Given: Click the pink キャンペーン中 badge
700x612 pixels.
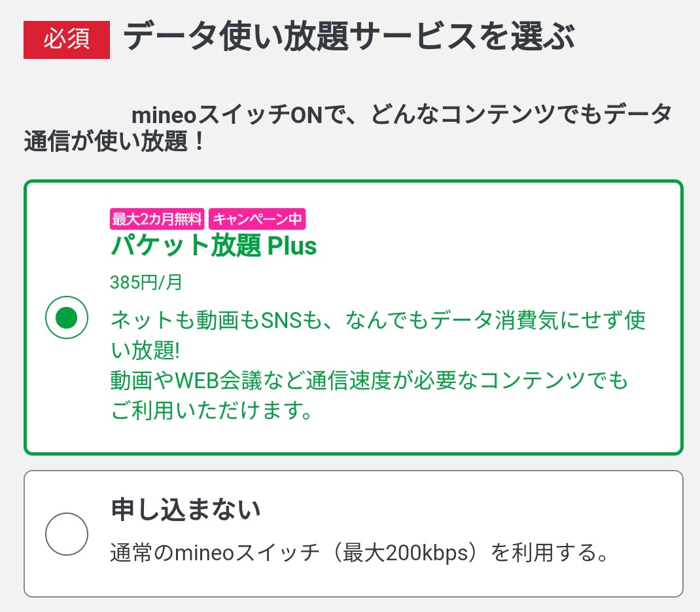Looking at the screenshot, I should click(x=258, y=219).
